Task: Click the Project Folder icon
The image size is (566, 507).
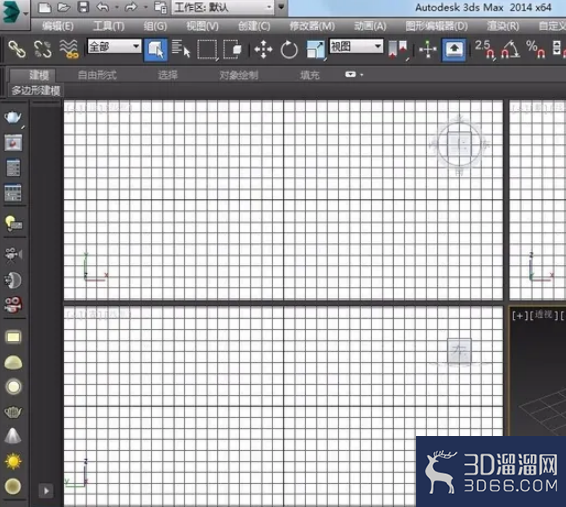Action: coord(161,7)
